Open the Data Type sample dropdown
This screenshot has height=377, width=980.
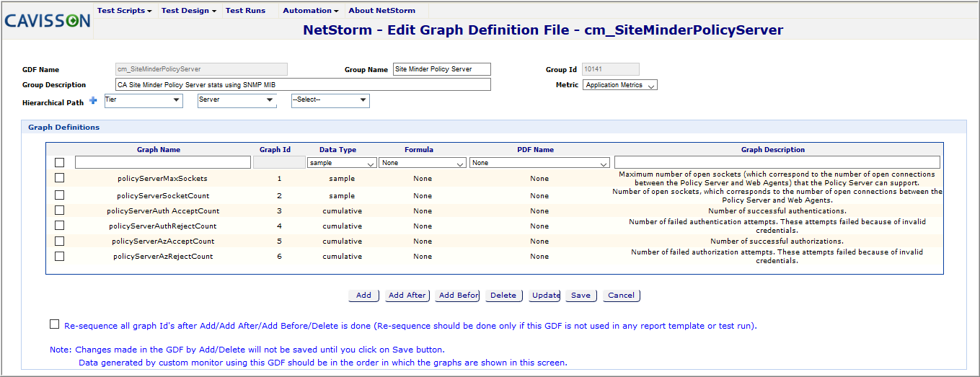click(x=341, y=163)
